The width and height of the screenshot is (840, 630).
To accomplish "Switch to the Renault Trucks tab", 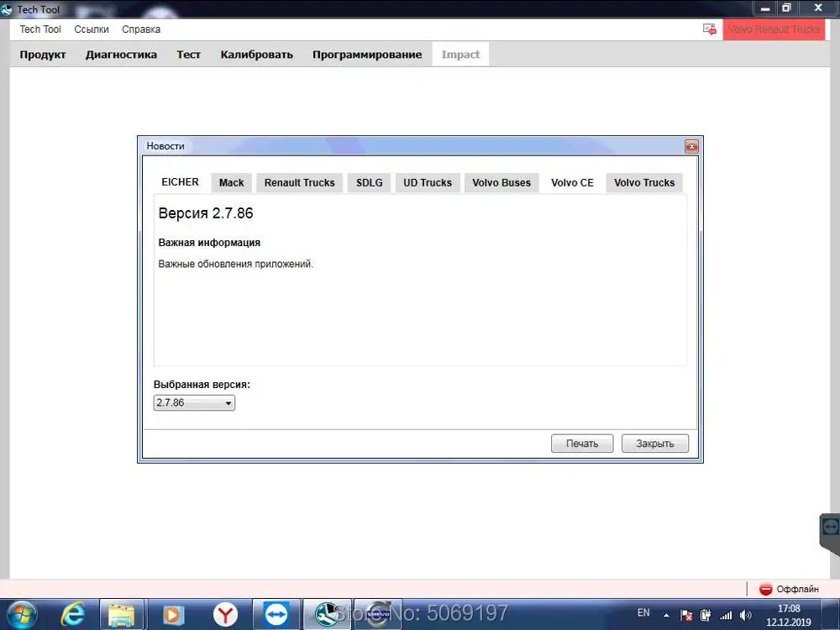I will (x=300, y=182).
